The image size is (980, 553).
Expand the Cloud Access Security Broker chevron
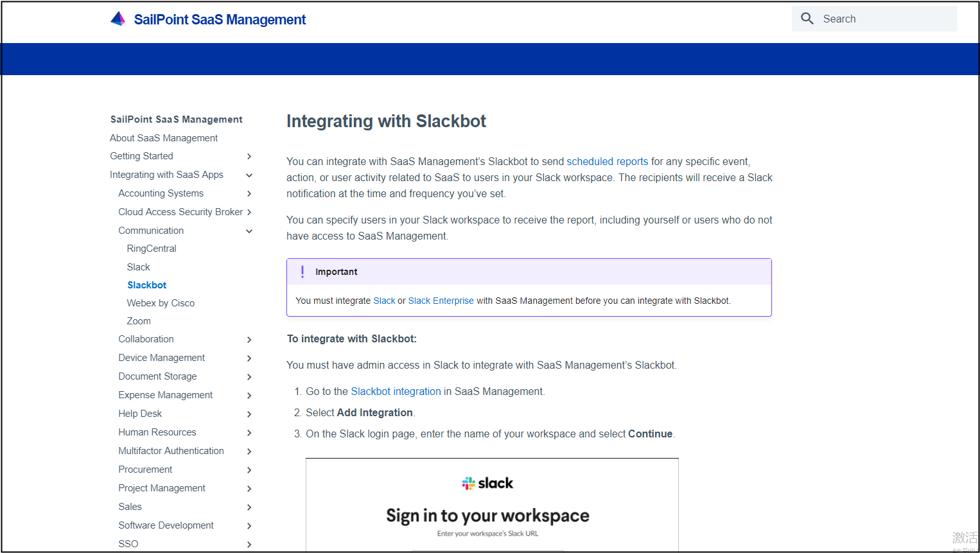click(x=249, y=212)
